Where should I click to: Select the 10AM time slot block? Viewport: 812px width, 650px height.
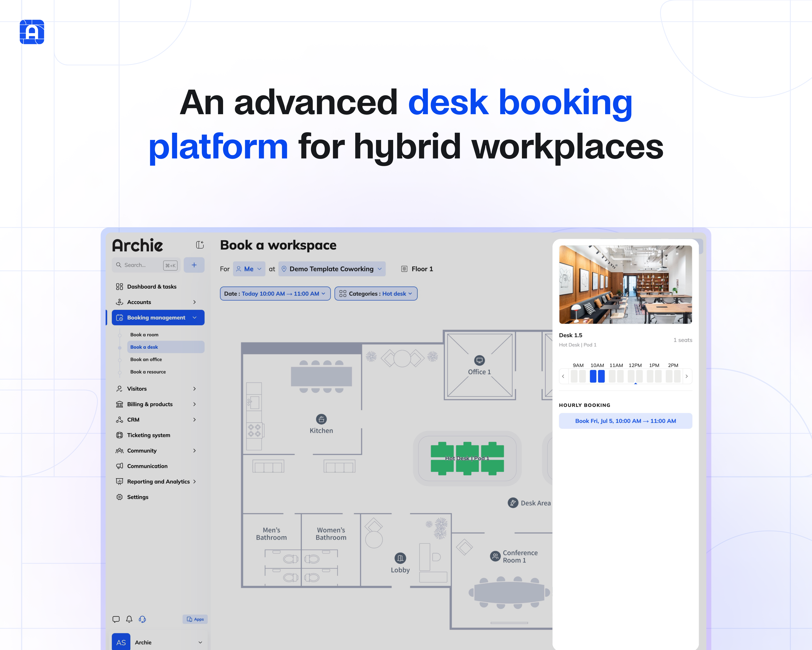593,376
